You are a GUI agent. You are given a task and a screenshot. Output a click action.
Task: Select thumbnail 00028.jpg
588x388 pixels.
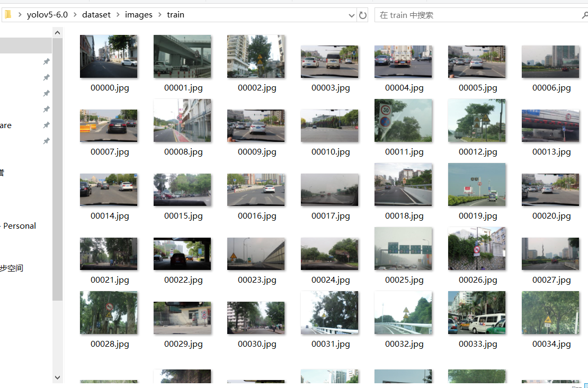click(x=109, y=313)
